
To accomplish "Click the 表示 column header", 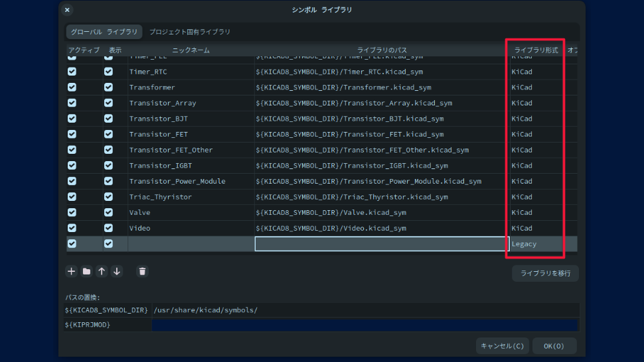I will 115,50.
